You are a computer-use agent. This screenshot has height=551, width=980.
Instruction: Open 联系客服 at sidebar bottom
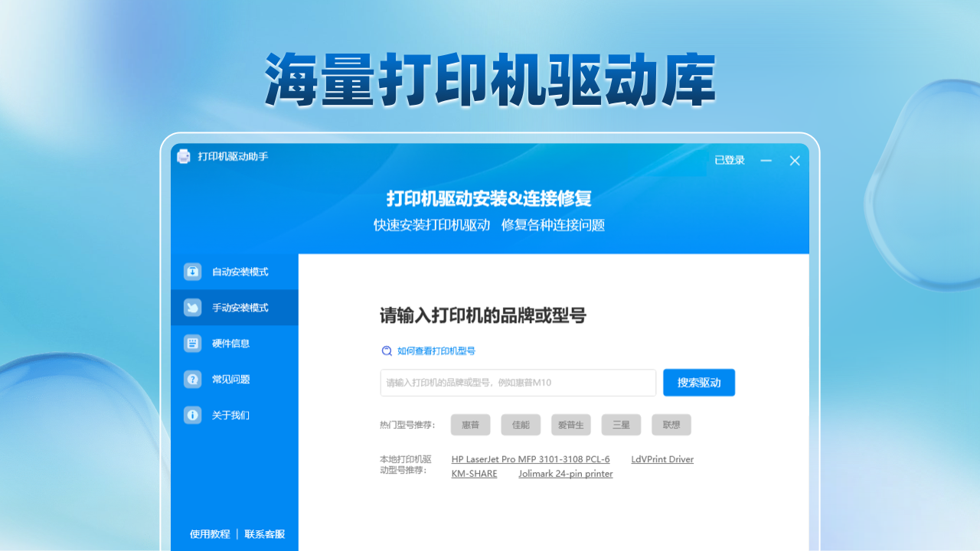tap(264, 534)
